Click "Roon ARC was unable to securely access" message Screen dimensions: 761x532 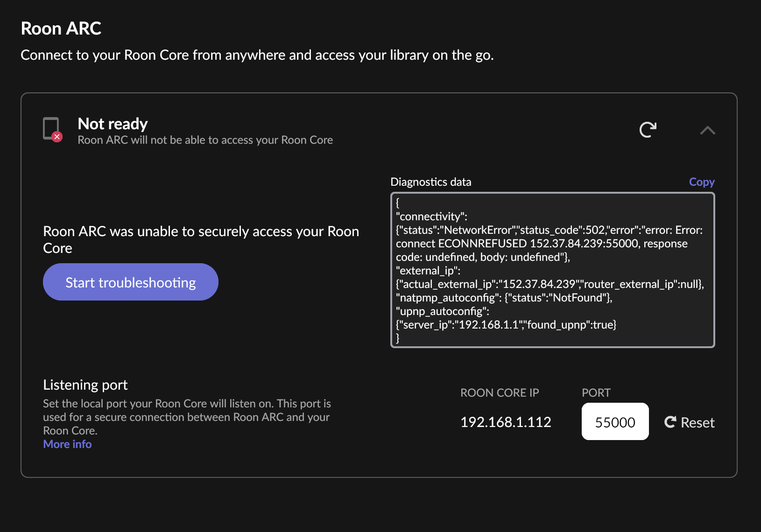tap(201, 239)
